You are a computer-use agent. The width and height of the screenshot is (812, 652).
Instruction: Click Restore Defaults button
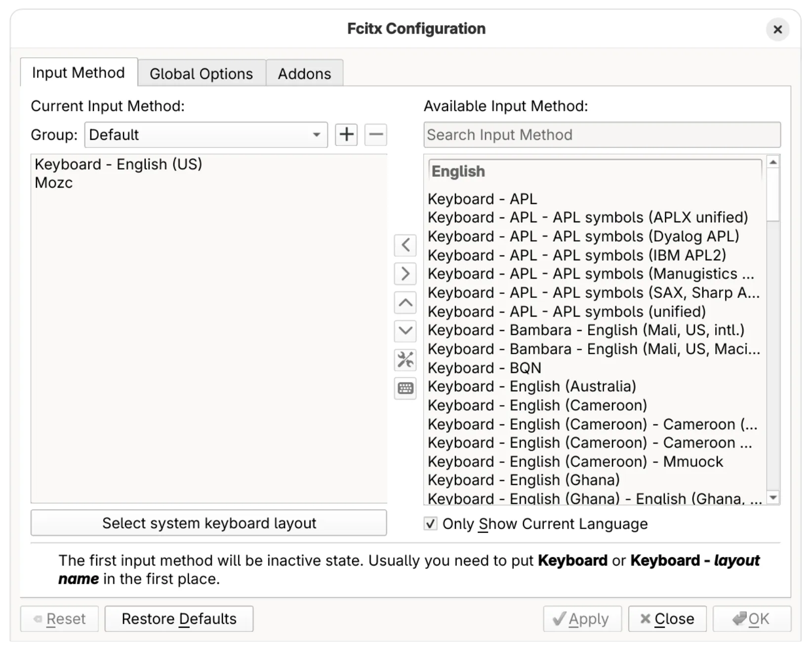(x=179, y=619)
